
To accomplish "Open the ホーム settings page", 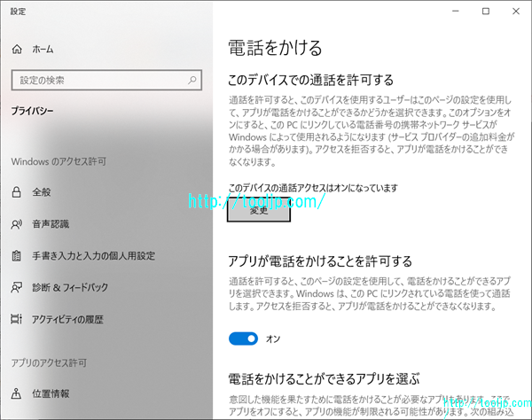I will pyautogui.click(x=43, y=50).
